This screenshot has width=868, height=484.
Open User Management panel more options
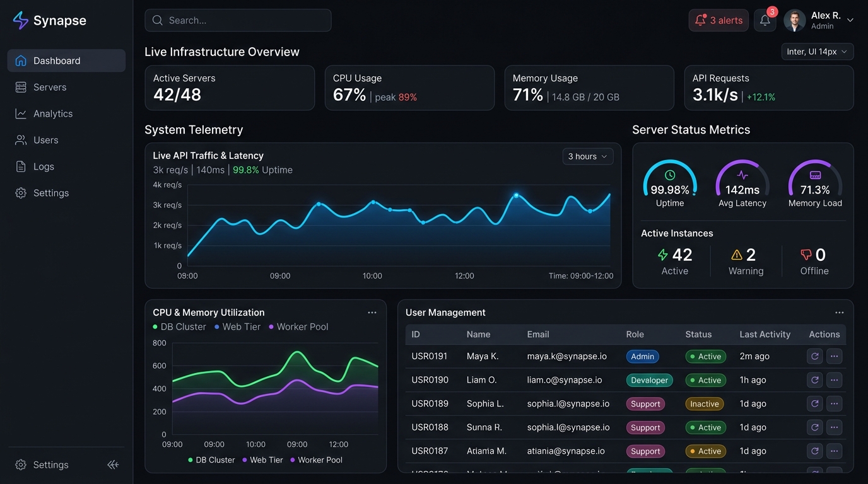pos(840,313)
